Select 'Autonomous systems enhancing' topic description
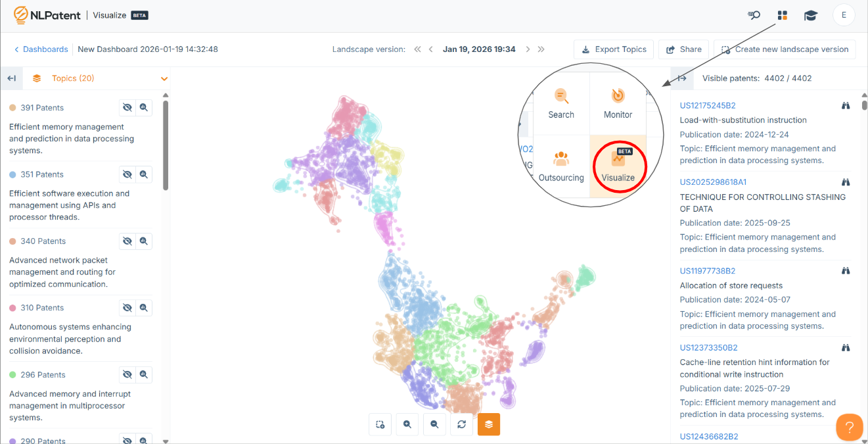868x444 pixels. (x=70, y=339)
